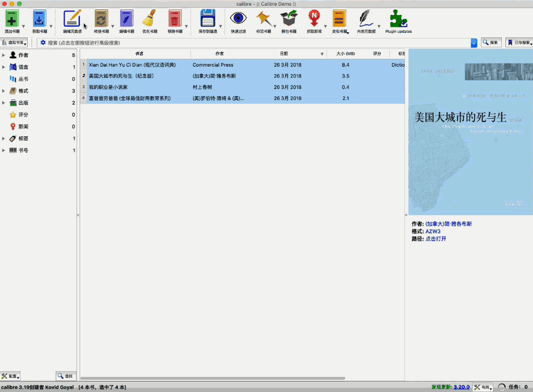Viewport: 533px width, 392px height.
Task: Click the AZW3 format link
Action: tap(433, 231)
